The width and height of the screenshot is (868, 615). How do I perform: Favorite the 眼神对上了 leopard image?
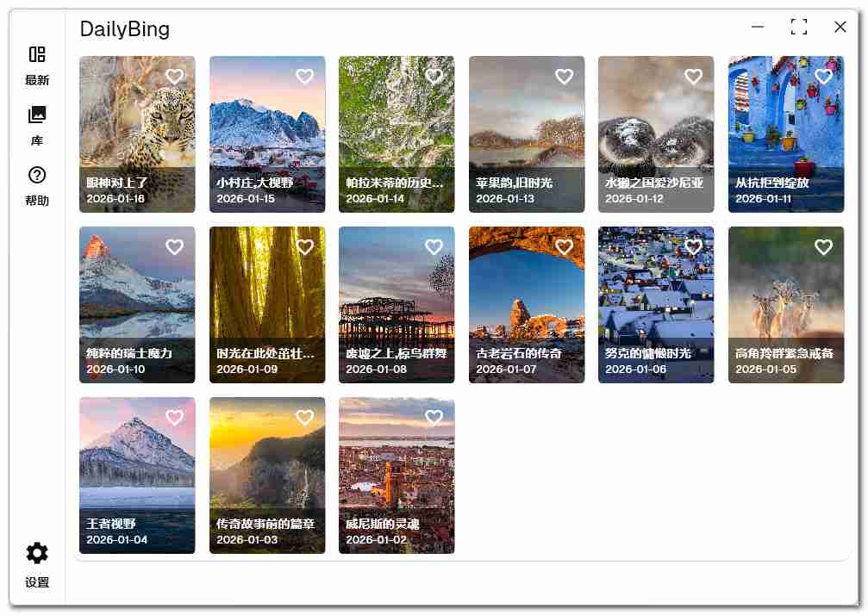click(174, 77)
